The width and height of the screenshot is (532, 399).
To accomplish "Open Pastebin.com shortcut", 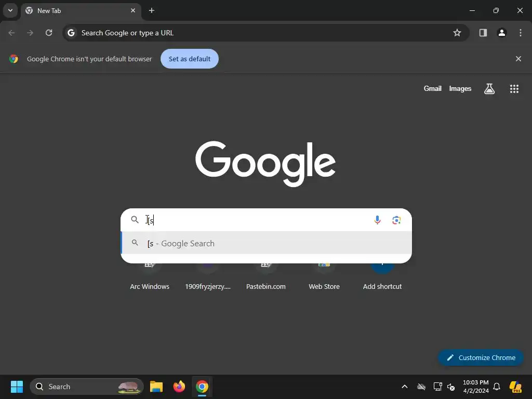I will coord(265,277).
